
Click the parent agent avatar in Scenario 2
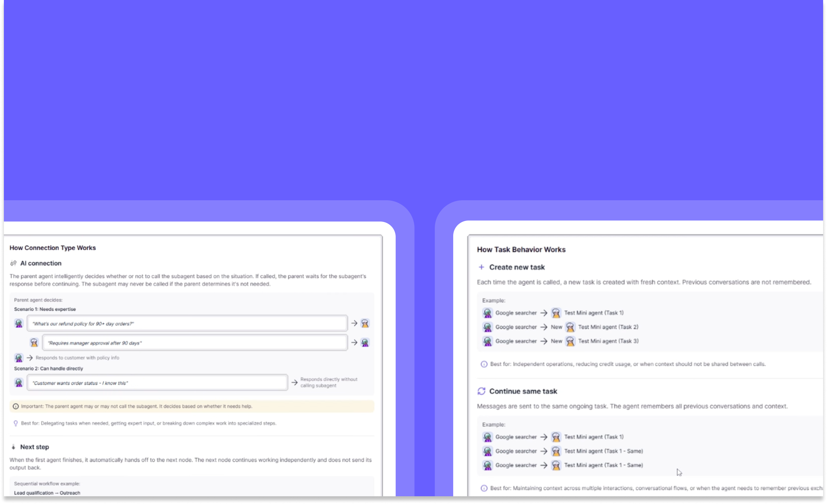coord(18,382)
